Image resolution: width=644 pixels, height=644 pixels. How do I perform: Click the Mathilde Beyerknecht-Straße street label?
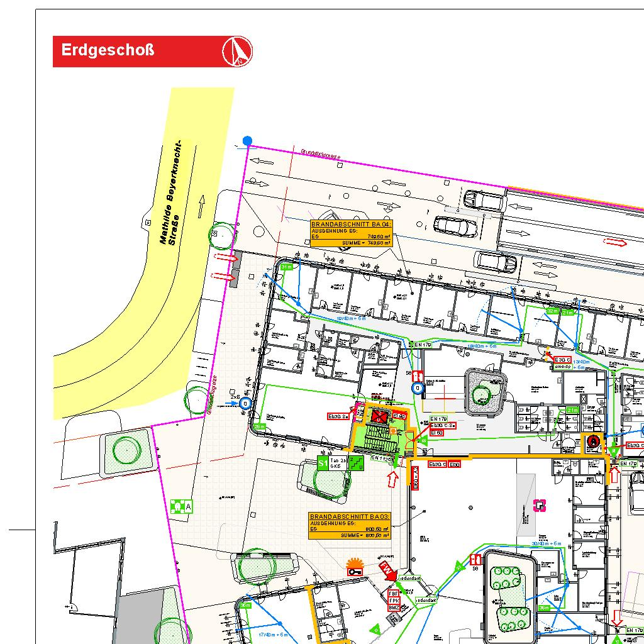[x=170, y=192]
